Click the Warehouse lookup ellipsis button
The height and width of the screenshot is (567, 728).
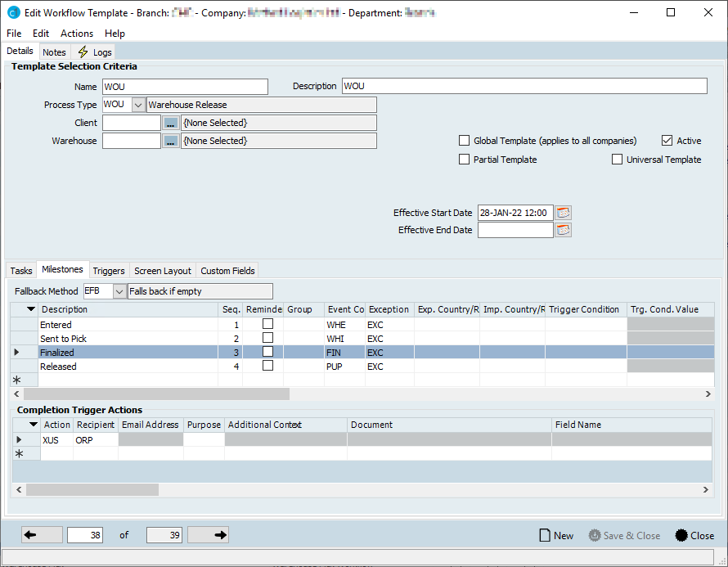(x=170, y=141)
